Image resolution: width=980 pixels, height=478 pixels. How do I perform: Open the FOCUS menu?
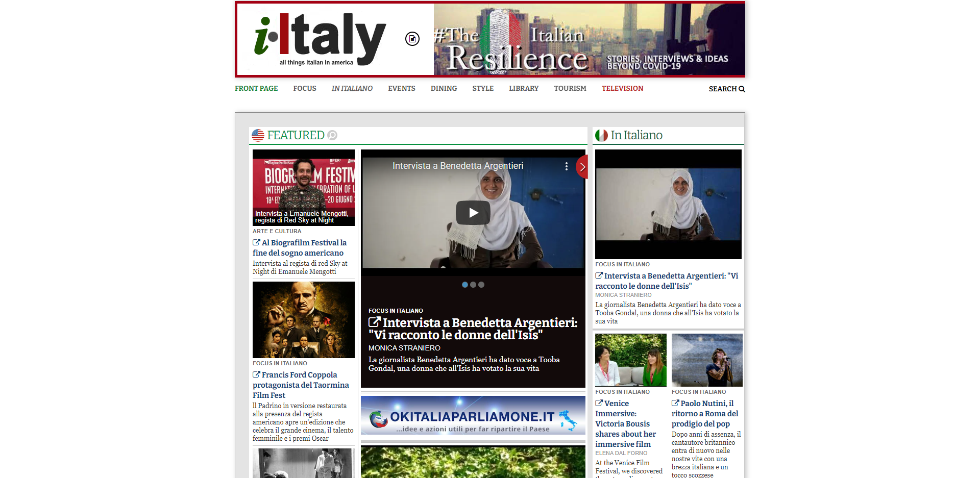pyautogui.click(x=305, y=89)
